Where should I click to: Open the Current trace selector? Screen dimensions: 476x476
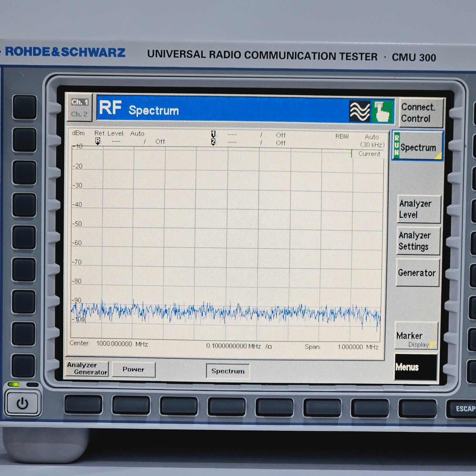coord(369,154)
